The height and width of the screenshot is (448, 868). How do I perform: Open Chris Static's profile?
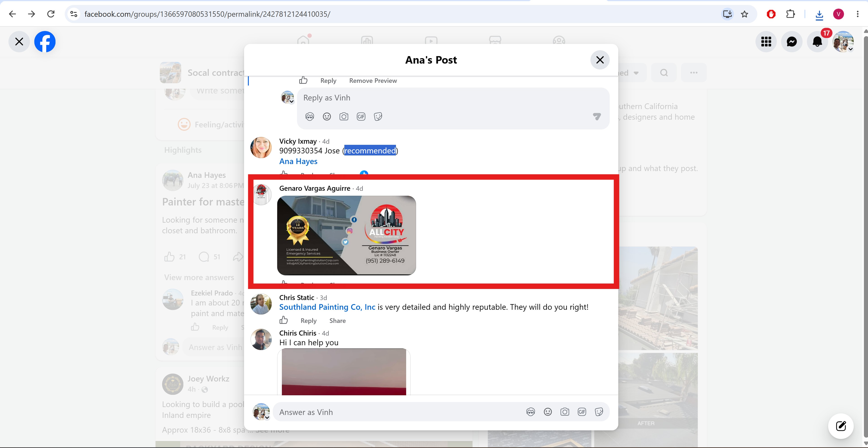tap(297, 298)
